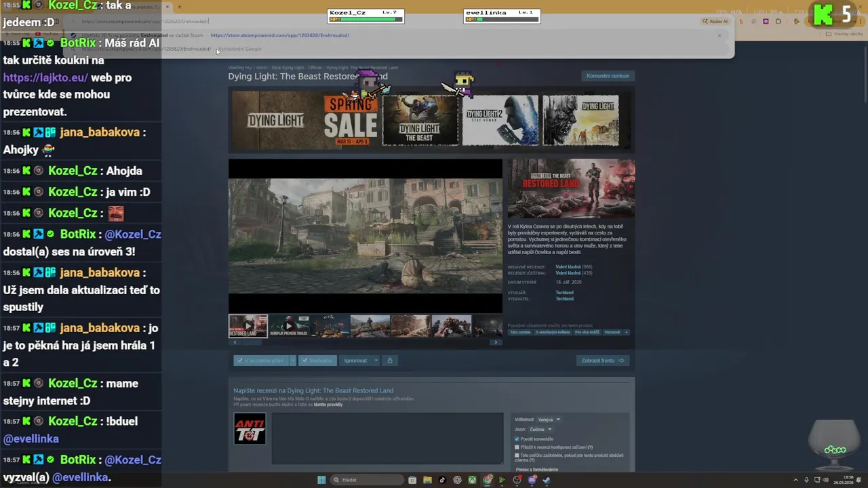
Task: Select the Pro více hráčů tag
Action: click(587, 332)
